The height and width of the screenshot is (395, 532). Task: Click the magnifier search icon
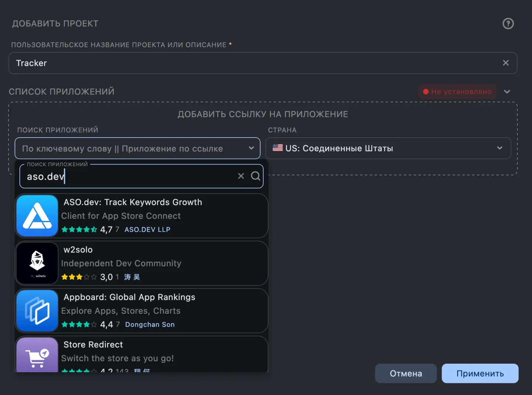[255, 176]
